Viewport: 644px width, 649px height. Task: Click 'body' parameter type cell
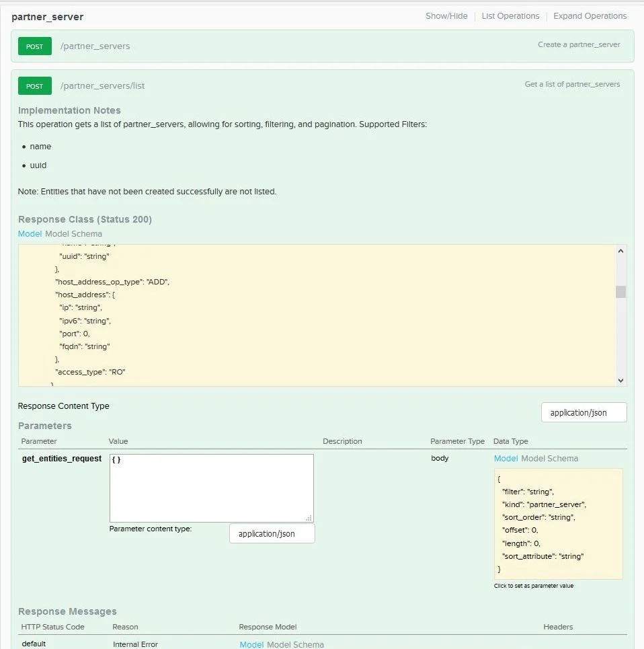[440, 458]
